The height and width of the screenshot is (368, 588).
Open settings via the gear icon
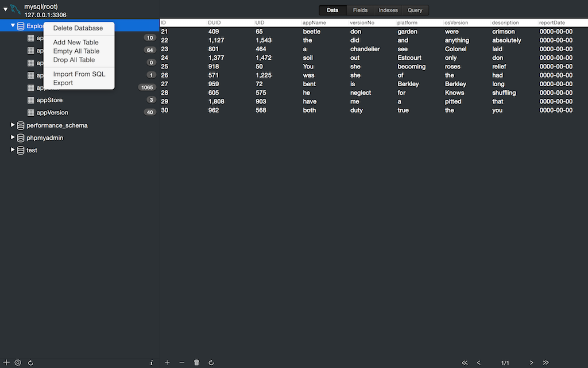click(x=18, y=363)
